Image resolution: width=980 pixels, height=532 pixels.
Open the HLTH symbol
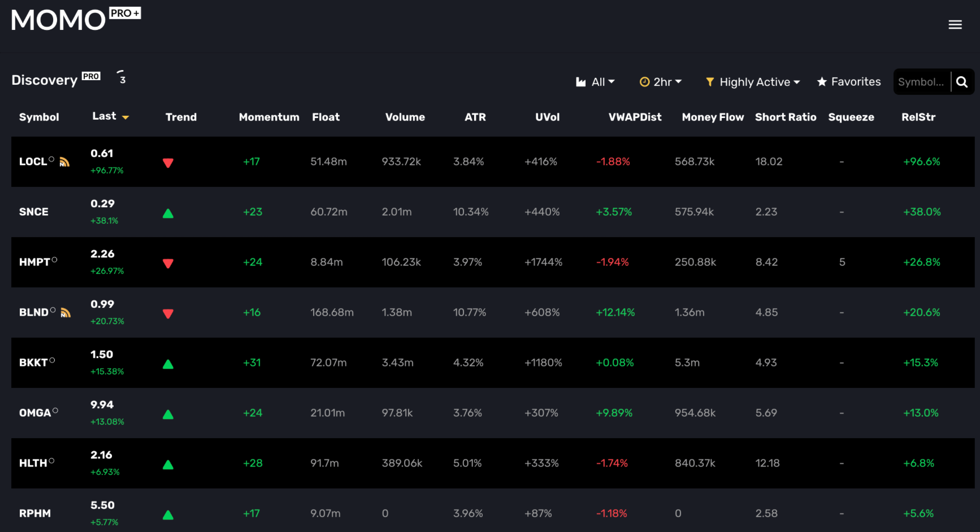coord(33,463)
